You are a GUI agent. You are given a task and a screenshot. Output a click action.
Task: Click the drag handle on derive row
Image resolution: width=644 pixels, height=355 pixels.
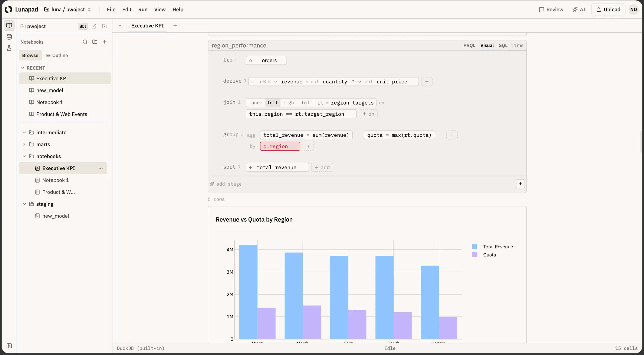[253, 82]
